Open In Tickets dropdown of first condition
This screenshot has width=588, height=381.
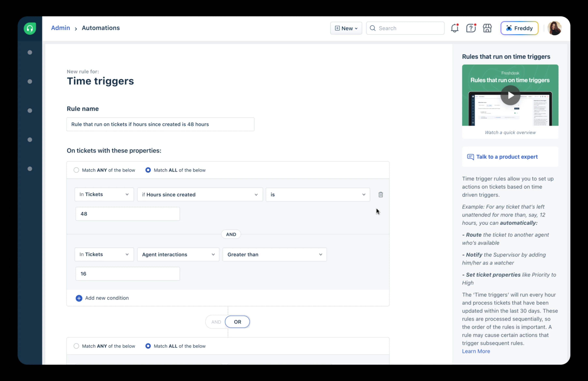[x=104, y=194]
